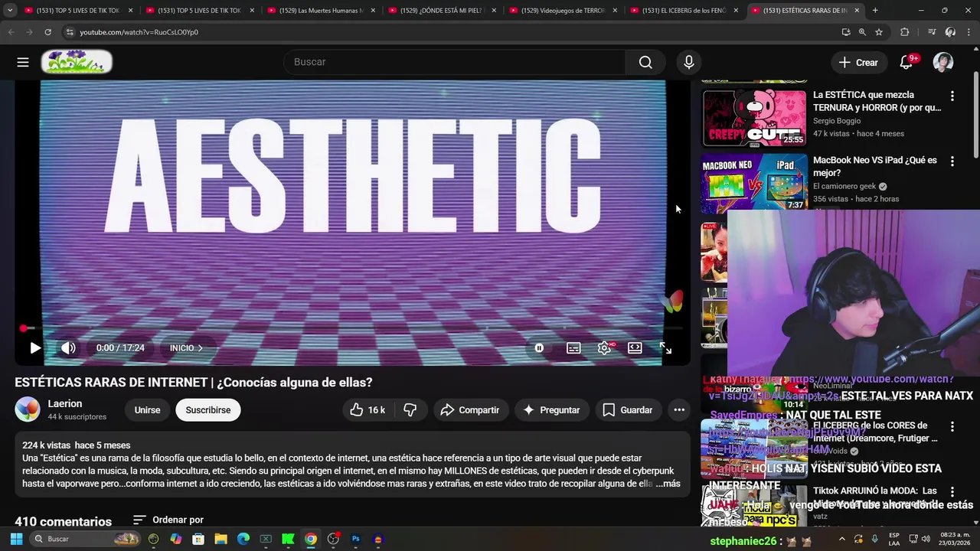Open Windows Start menu
The image size is (980, 551).
tap(16, 539)
